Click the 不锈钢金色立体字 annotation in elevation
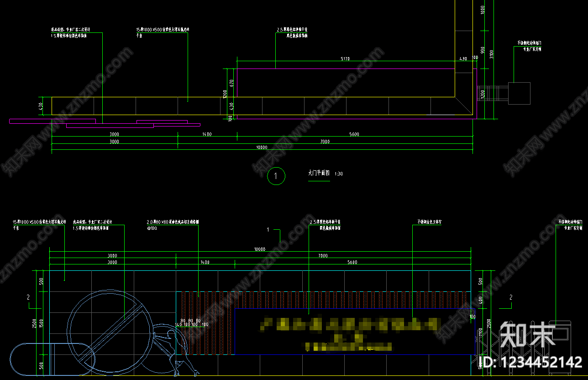This screenshot has height=380, width=588. [430, 222]
